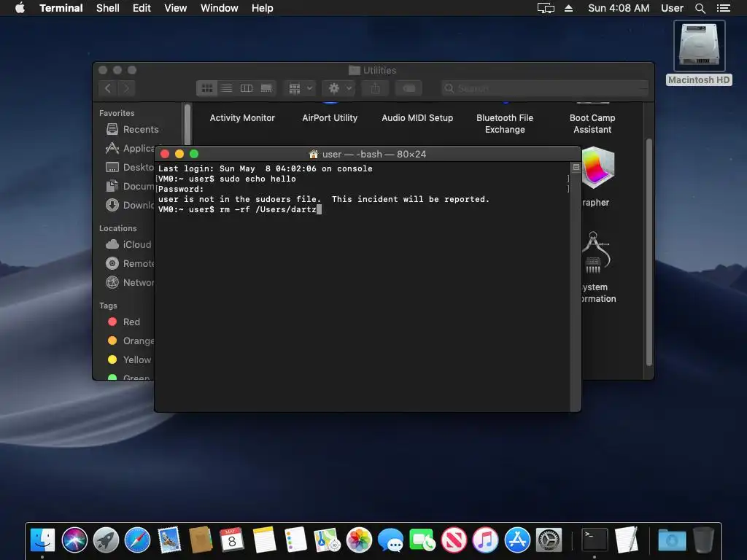Viewport: 747px width, 560px height.
Task: Open News red icon in Dock
Action: pyautogui.click(x=454, y=540)
